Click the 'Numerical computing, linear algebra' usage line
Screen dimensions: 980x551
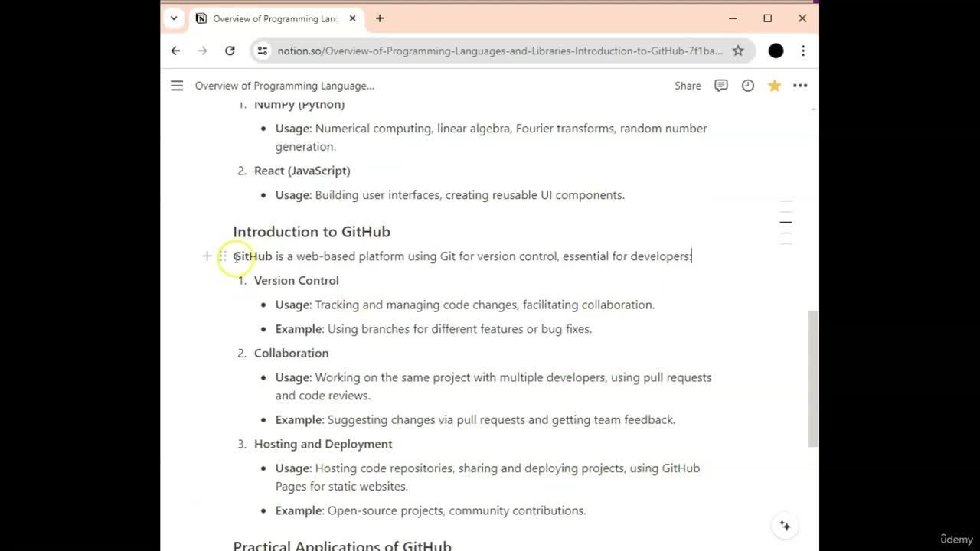[491, 138]
